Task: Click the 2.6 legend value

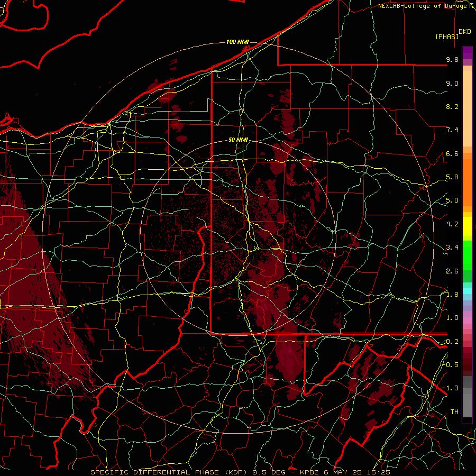Action: (x=452, y=271)
